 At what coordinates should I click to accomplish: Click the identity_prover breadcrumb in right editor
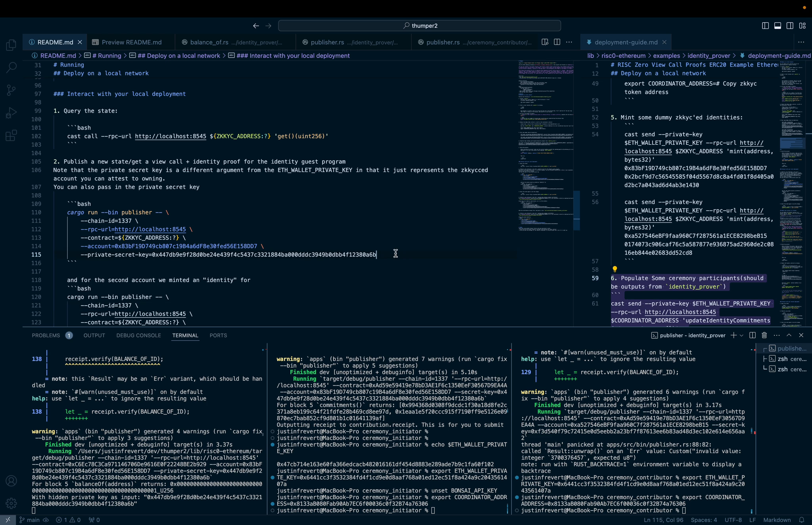(x=709, y=56)
